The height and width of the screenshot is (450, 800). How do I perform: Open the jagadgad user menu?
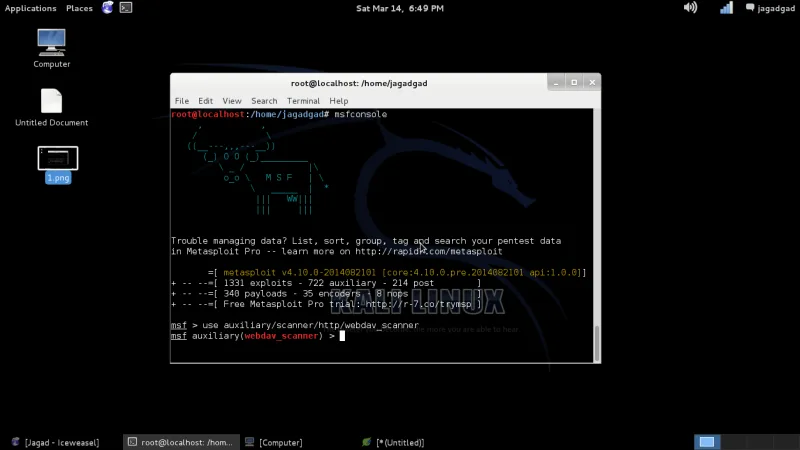click(x=770, y=8)
